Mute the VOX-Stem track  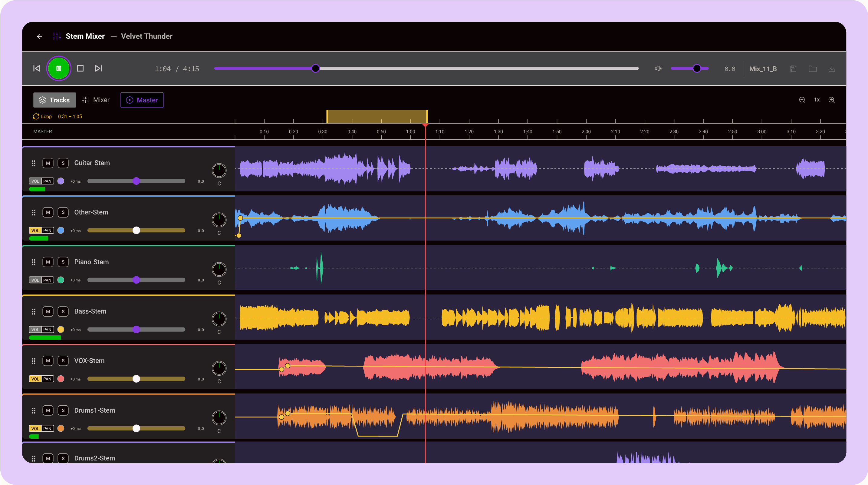[48, 360]
